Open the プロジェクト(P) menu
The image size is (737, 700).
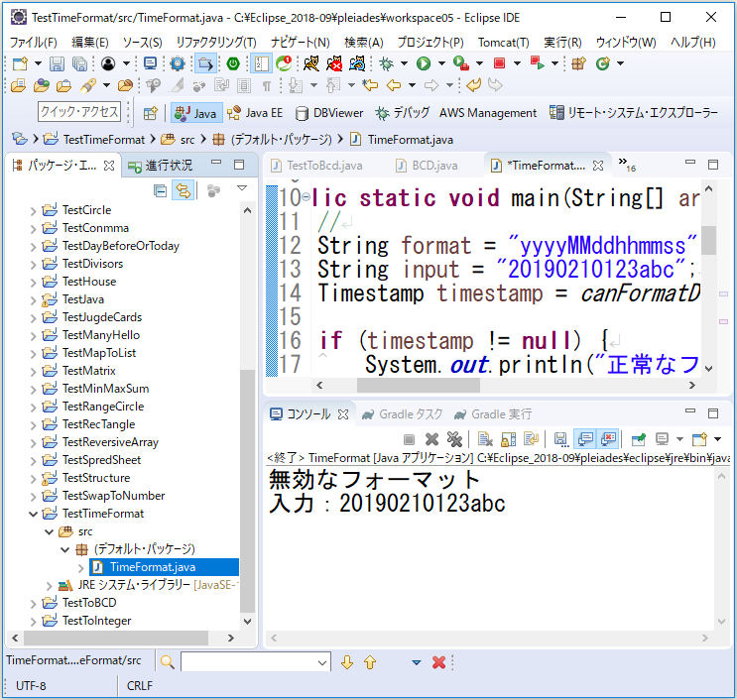(430, 43)
